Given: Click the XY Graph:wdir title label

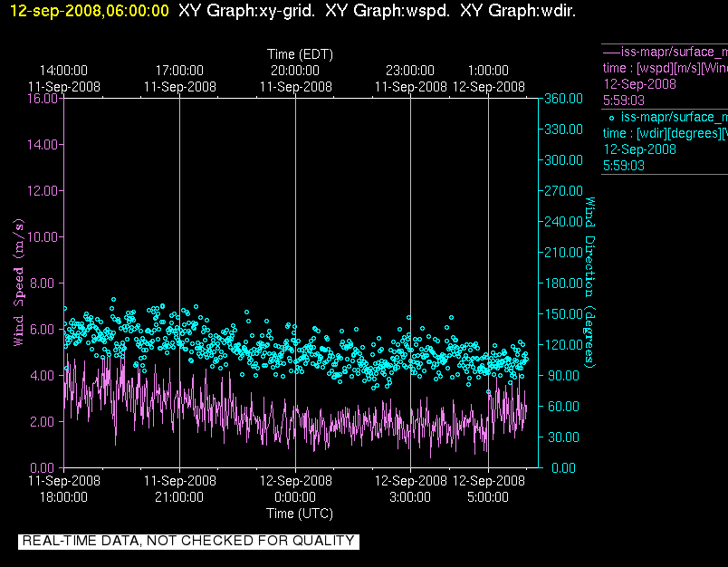Looking at the screenshot, I should [x=518, y=10].
